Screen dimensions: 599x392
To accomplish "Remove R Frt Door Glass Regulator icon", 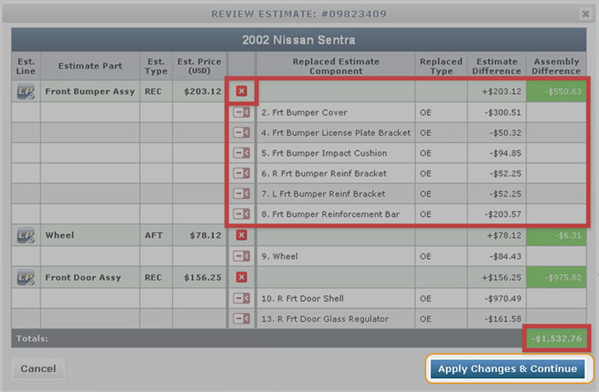I will (241, 318).
